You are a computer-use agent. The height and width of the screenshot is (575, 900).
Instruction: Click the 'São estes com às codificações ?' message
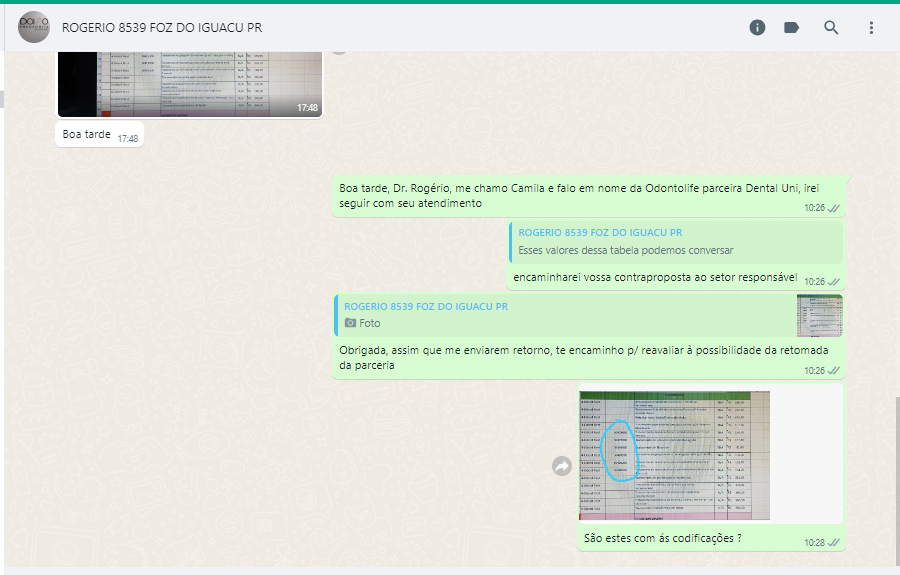coord(662,539)
